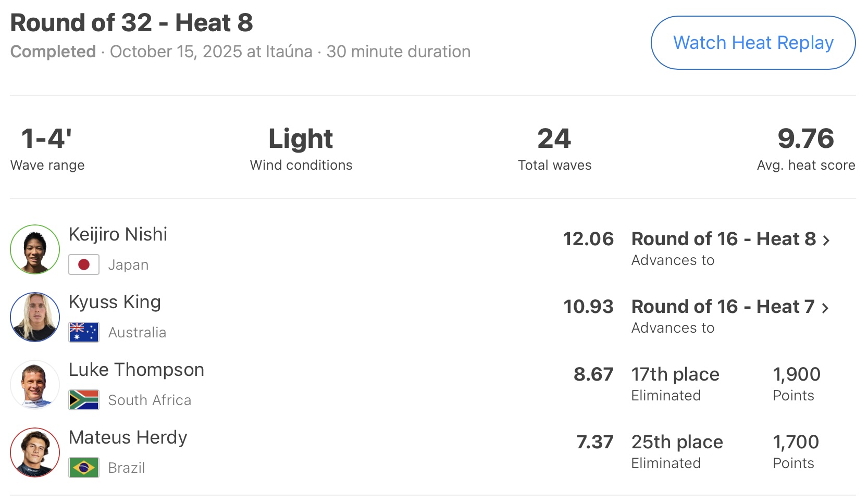Click the Australia flag icon
Image resolution: width=868 pixels, height=504 pixels.
[84, 332]
